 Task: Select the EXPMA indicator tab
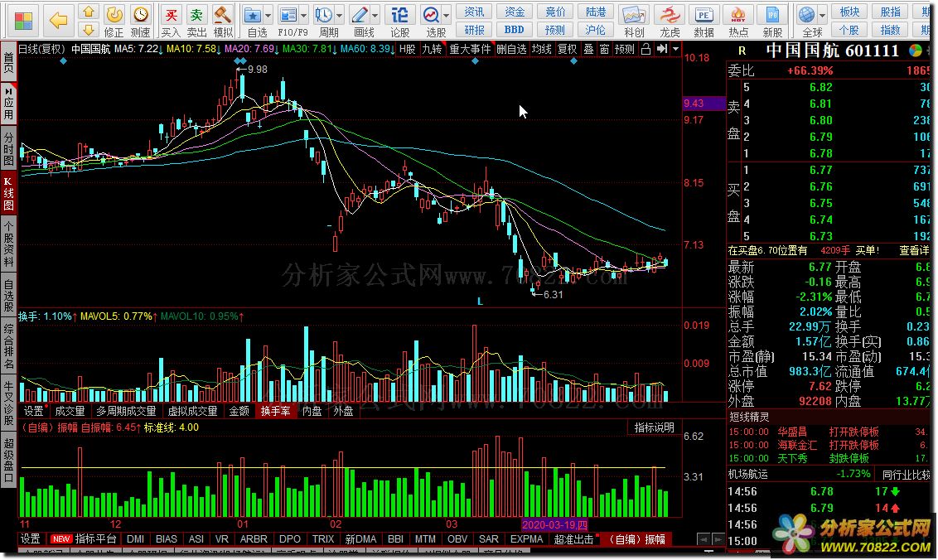(x=526, y=539)
